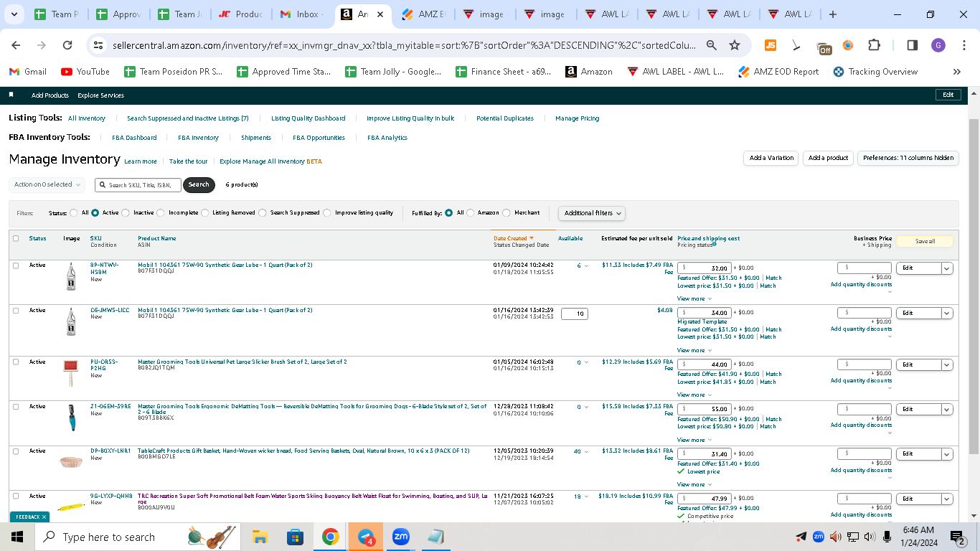Open Zoom app in the taskbar

coord(400,537)
